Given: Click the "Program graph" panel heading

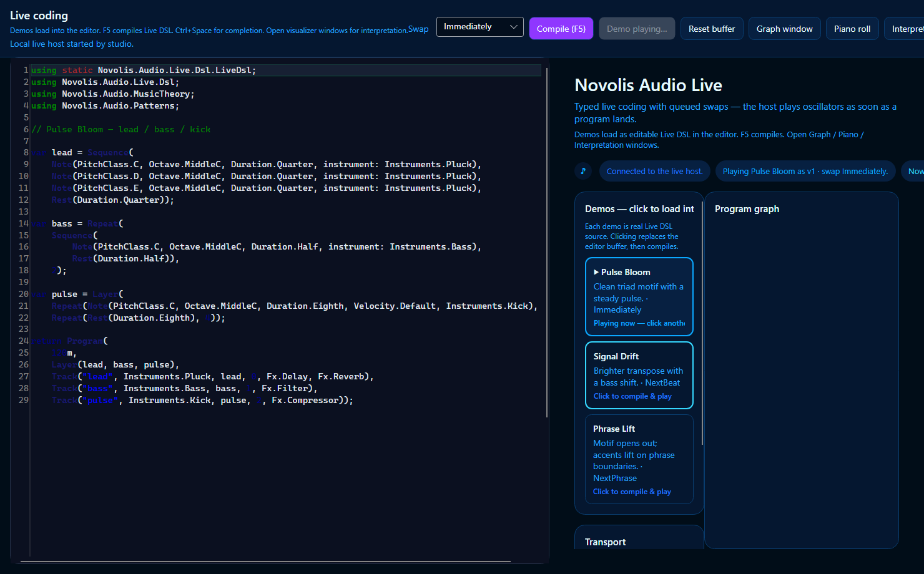Looking at the screenshot, I should coord(747,209).
